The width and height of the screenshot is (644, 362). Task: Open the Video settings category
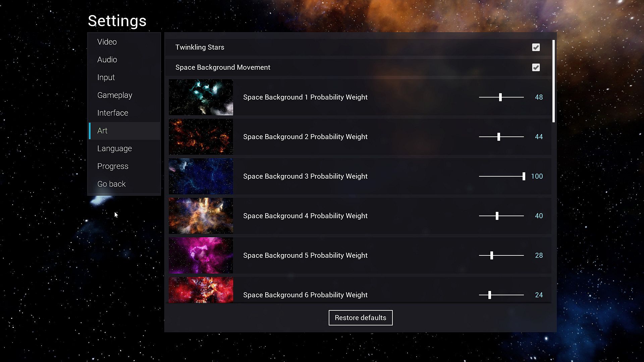point(107,42)
